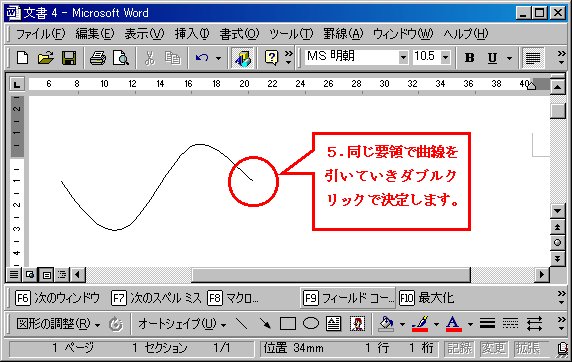Insert a text box from the drawing toolbar
572x362 pixels.
point(333,323)
